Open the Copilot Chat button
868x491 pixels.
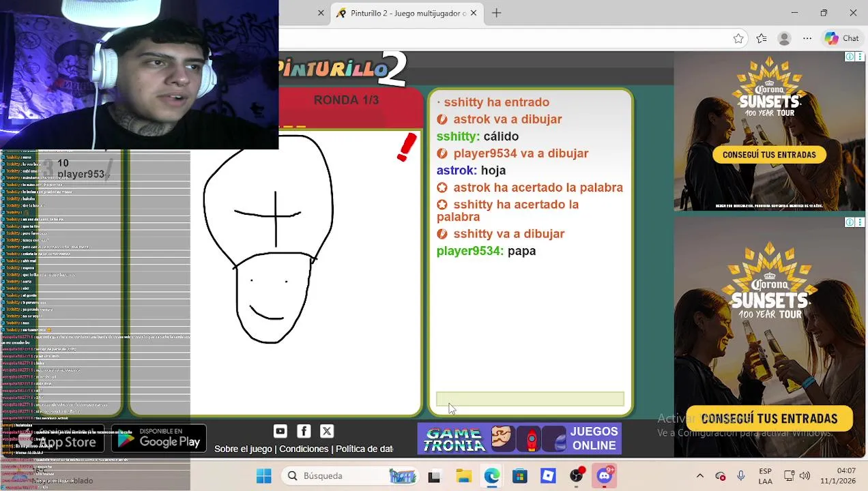[841, 38]
